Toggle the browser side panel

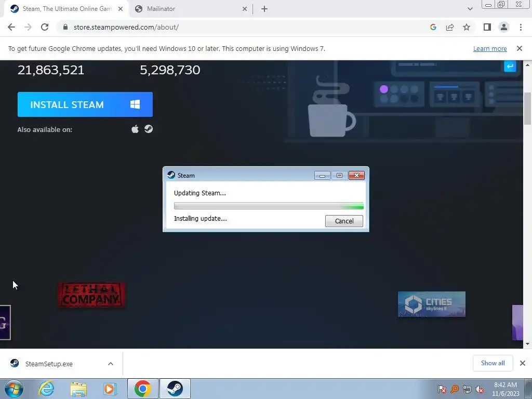[487, 27]
